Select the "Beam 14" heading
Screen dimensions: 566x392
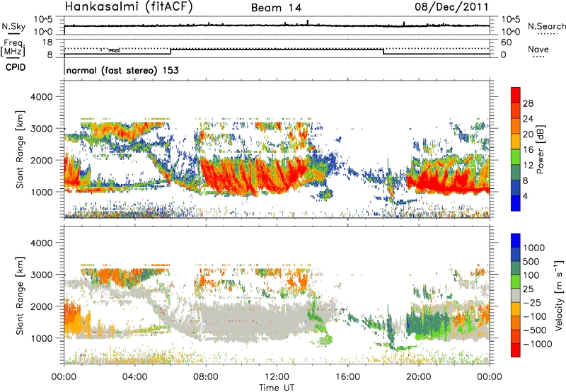click(276, 8)
